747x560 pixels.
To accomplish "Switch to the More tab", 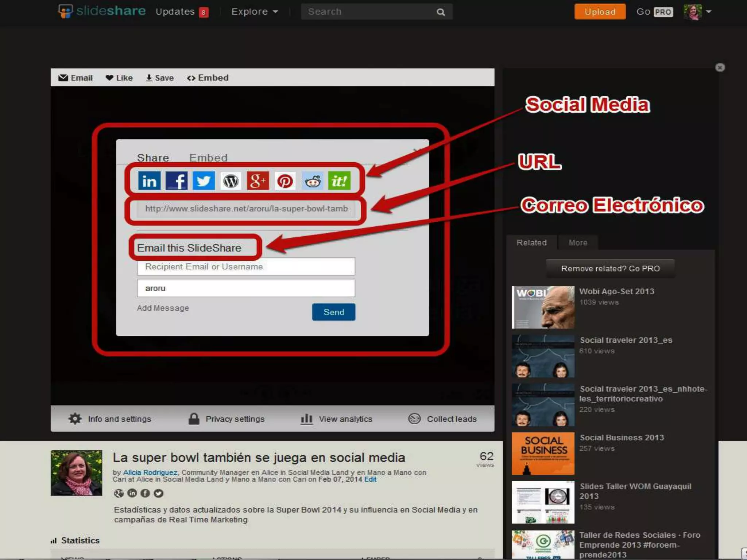I will [578, 243].
